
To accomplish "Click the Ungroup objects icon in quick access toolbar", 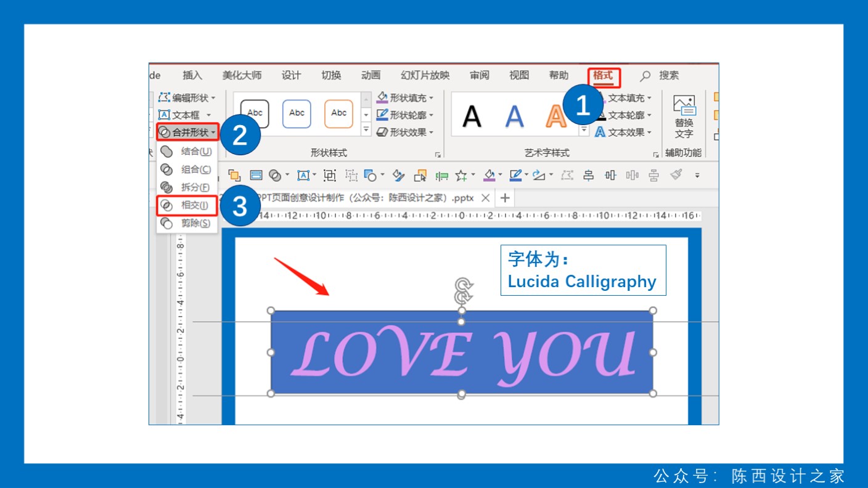I will [351, 176].
